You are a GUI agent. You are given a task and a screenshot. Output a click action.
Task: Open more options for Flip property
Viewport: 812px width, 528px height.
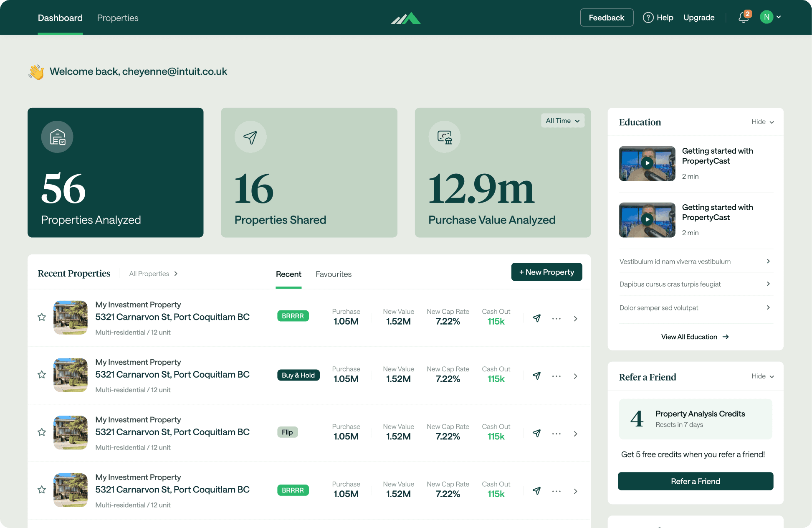pos(557,434)
